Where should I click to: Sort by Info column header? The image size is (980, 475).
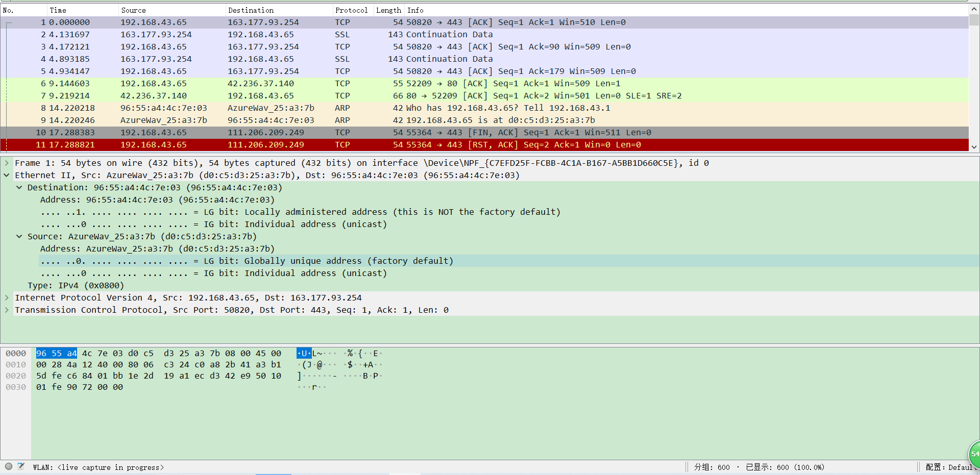coord(687,10)
